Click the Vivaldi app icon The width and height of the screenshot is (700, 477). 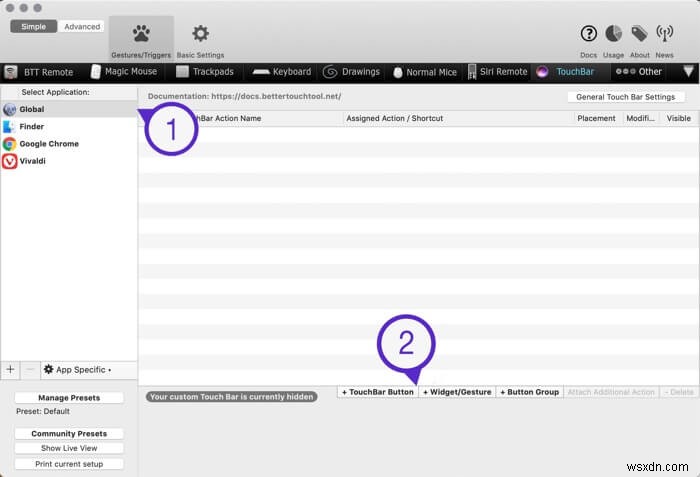pos(9,161)
